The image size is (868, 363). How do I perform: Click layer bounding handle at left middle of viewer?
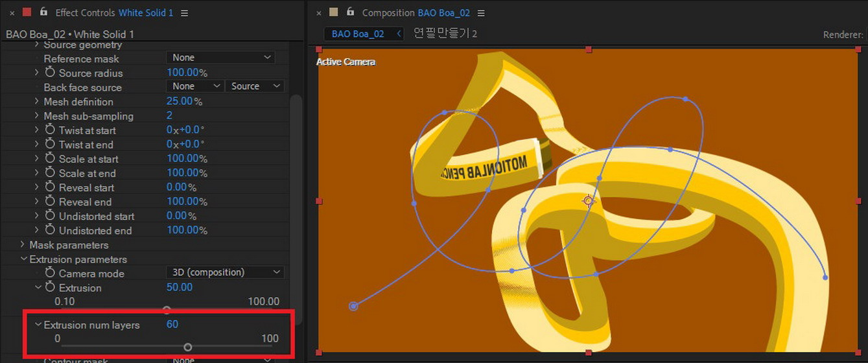coord(318,202)
